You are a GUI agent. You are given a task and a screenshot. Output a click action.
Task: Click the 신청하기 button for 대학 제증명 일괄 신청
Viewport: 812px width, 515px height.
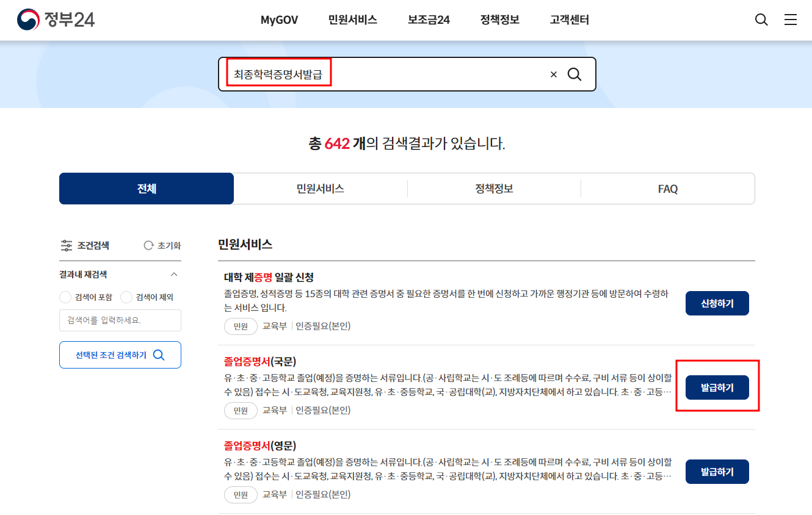(717, 303)
